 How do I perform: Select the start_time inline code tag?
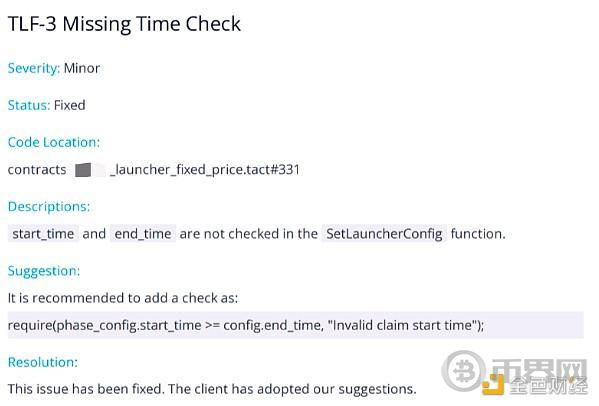click(x=43, y=233)
